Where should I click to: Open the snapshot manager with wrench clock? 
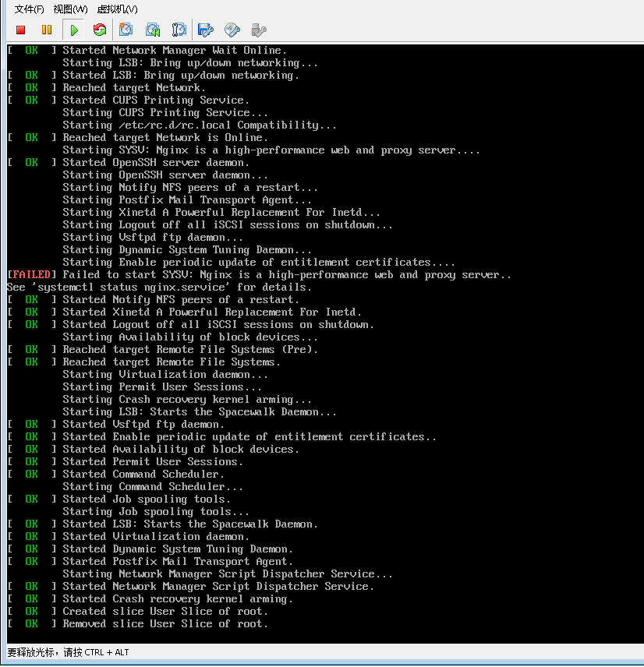click(x=179, y=30)
